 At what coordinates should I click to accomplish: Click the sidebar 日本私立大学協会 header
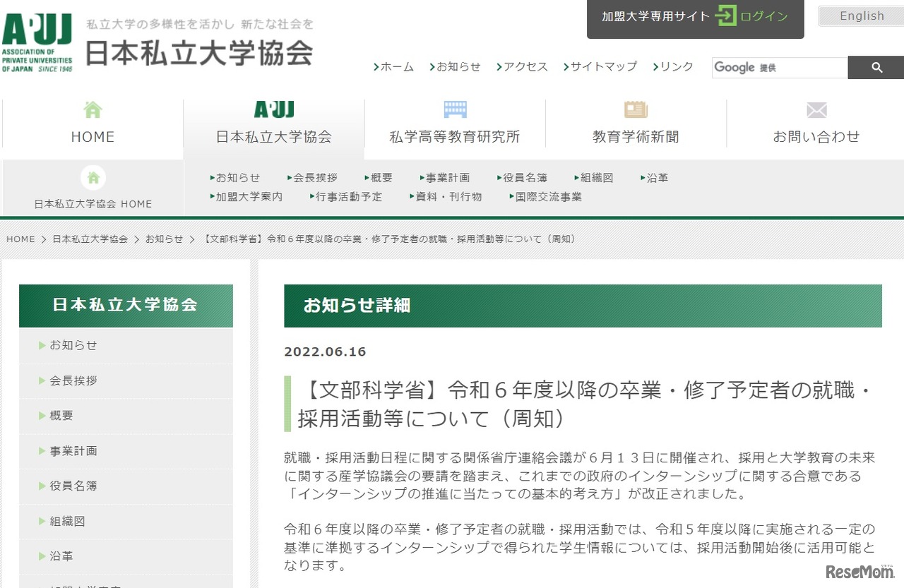point(126,306)
